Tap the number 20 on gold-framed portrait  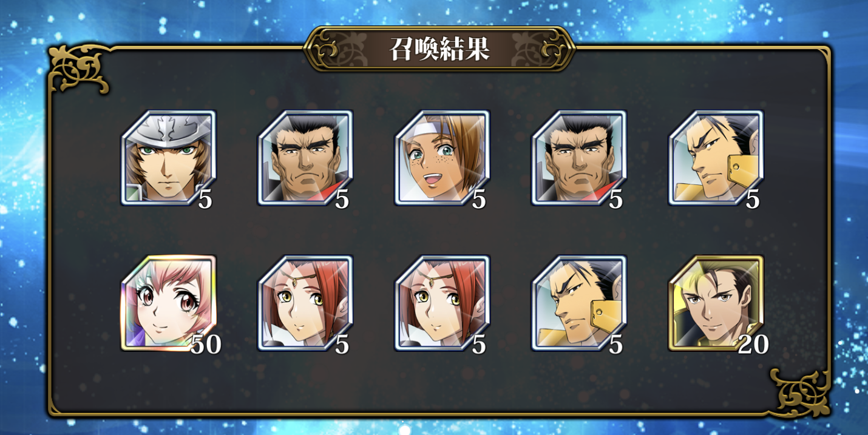pyautogui.click(x=753, y=345)
